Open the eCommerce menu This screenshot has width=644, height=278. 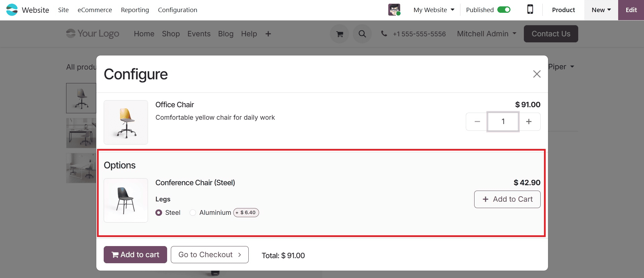click(x=95, y=10)
